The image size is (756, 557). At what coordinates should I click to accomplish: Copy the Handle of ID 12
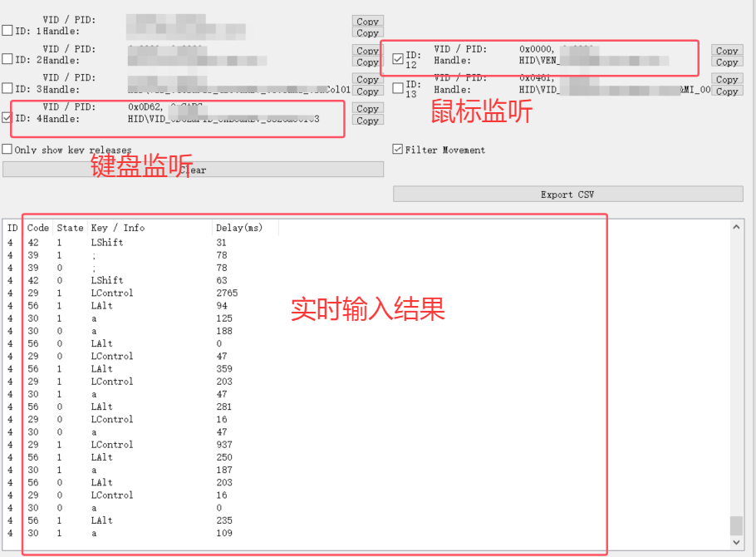click(x=727, y=62)
